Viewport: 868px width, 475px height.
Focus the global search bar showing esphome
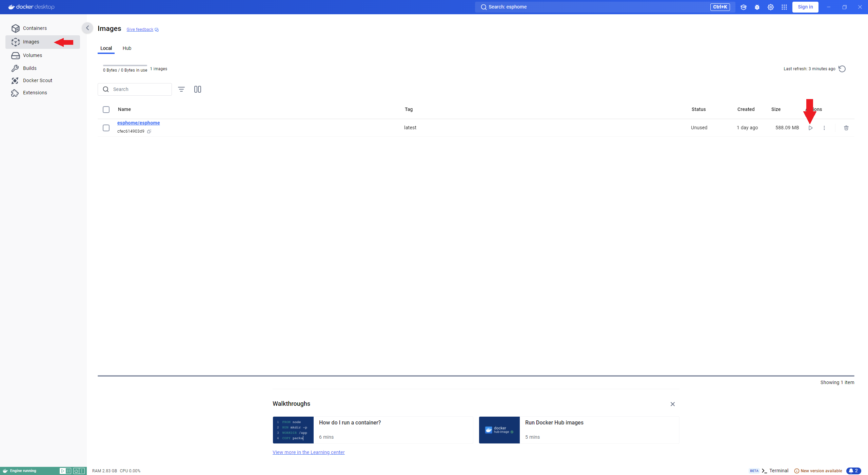click(605, 7)
